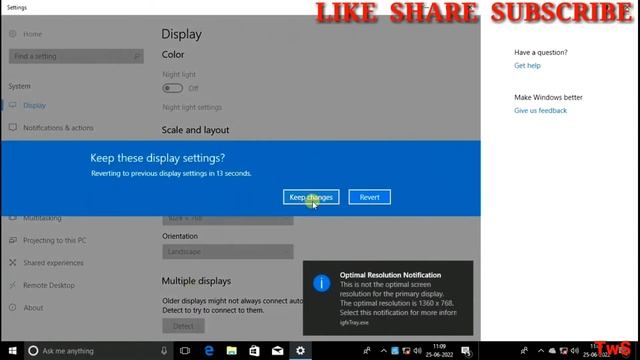Open the Orientation Landscape dropdown

coord(228,251)
